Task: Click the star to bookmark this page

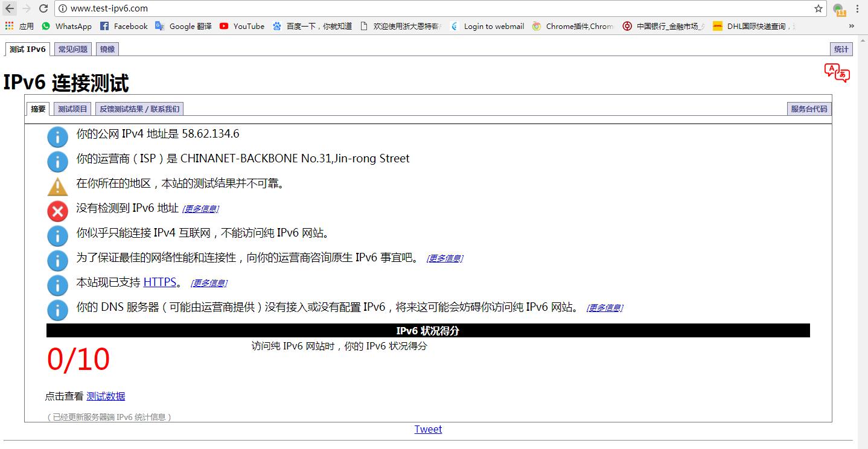Action: point(818,8)
